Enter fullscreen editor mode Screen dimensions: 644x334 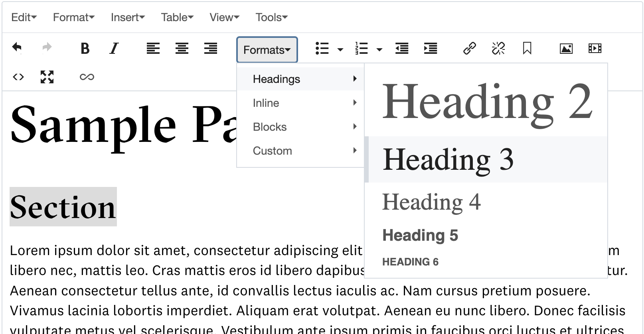[47, 77]
